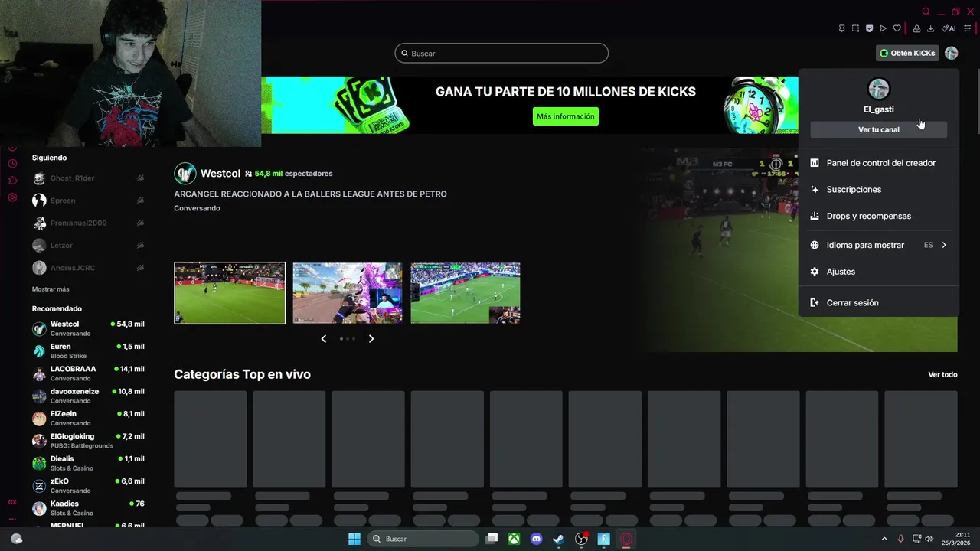Viewport: 980px width, 551px height.
Task: Click the Windows taskbar Buscar search box
Action: click(x=423, y=539)
